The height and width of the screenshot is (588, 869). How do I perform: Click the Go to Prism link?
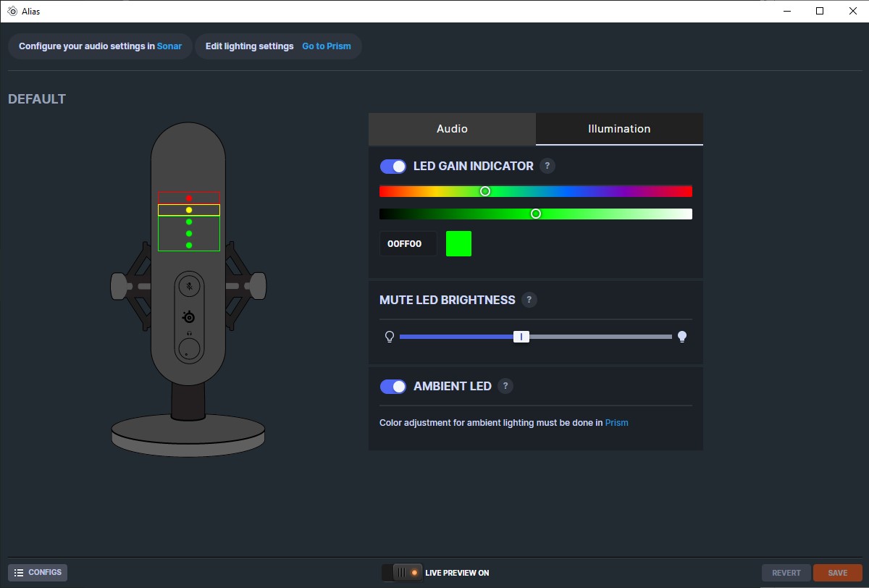[326, 46]
